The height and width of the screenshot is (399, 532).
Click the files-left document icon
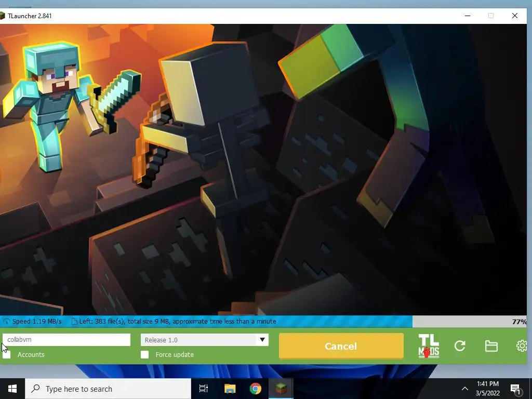click(x=74, y=321)
